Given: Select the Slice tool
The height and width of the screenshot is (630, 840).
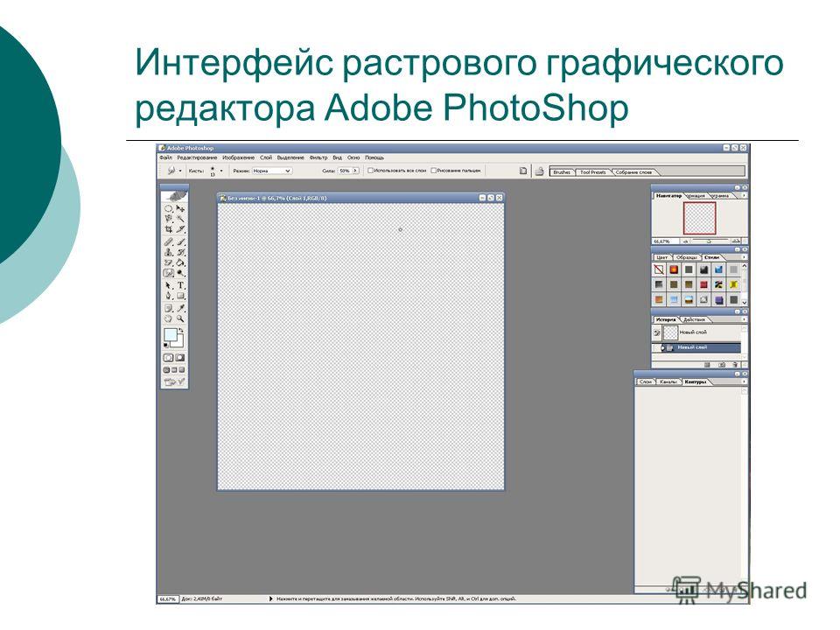Looking at the screenshot, I should pos(180,229).
